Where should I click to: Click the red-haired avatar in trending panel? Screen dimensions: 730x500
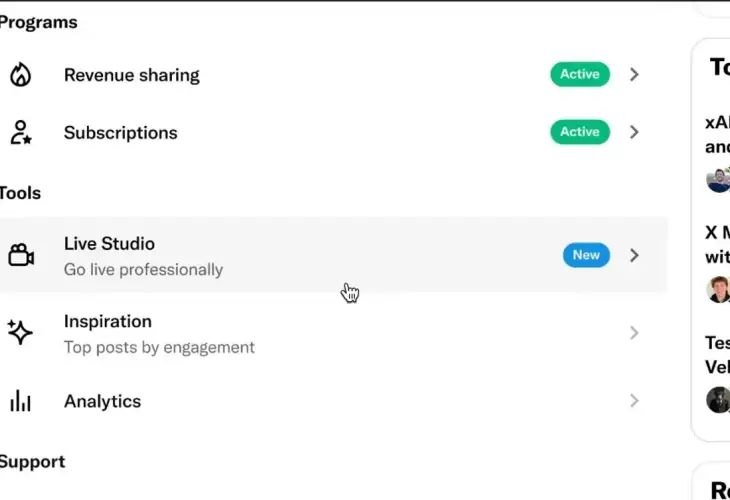(718, 289)
